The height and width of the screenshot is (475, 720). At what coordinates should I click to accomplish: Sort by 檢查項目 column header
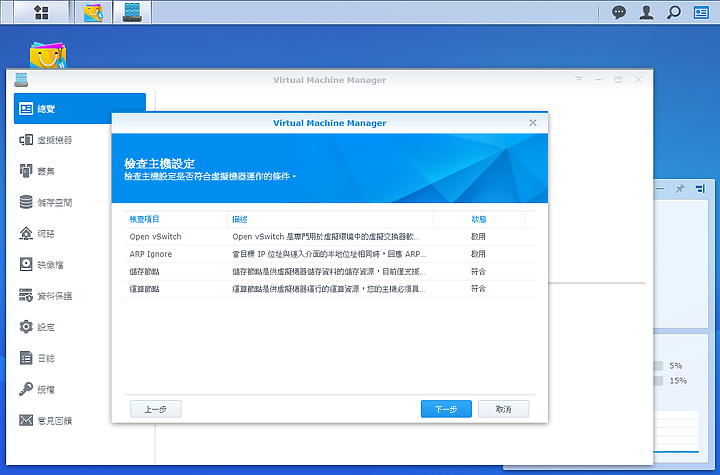175,219
